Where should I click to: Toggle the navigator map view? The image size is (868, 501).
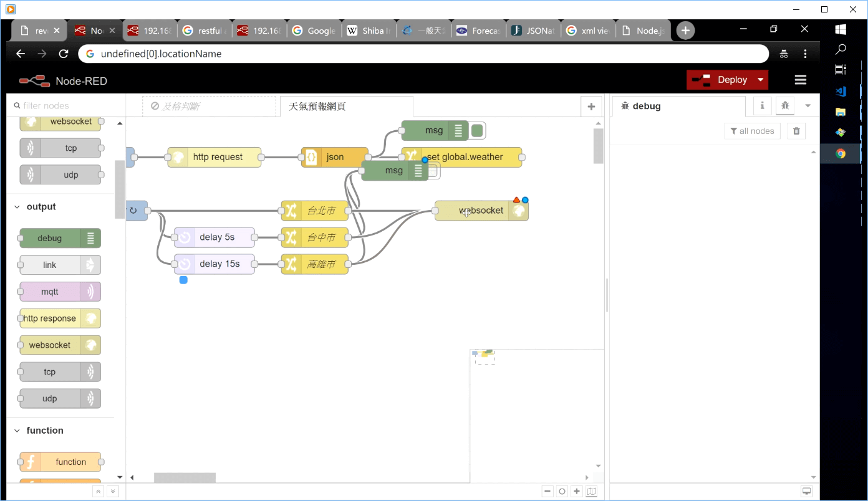pos(591,492)
